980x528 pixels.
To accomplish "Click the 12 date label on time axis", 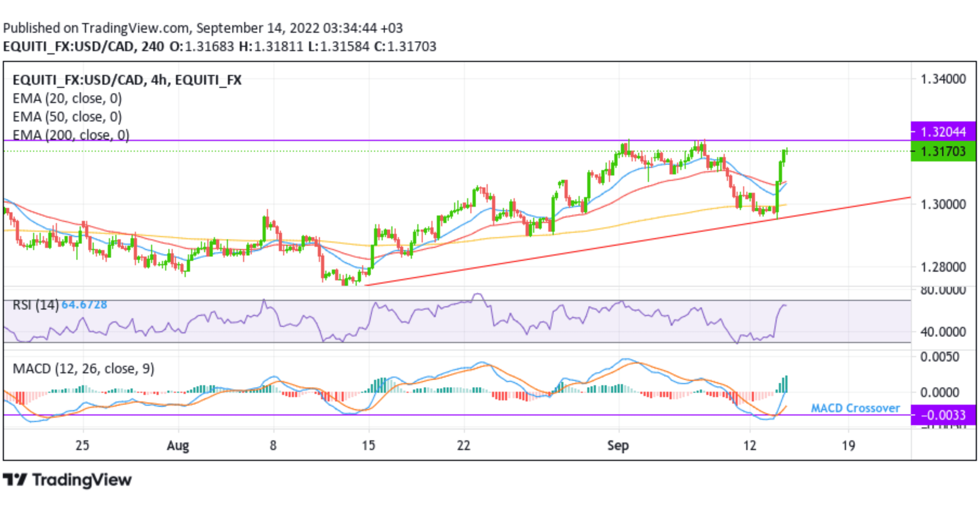I will tap(750, 445).
